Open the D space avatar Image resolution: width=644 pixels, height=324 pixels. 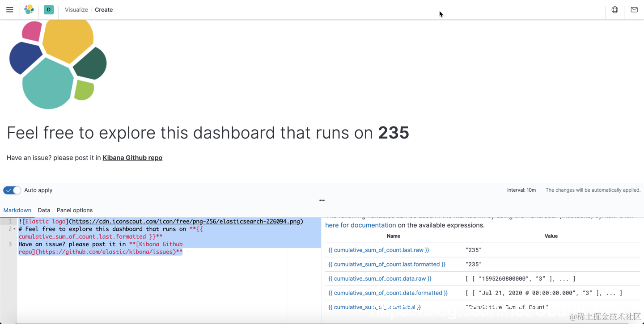pos(49,9)
